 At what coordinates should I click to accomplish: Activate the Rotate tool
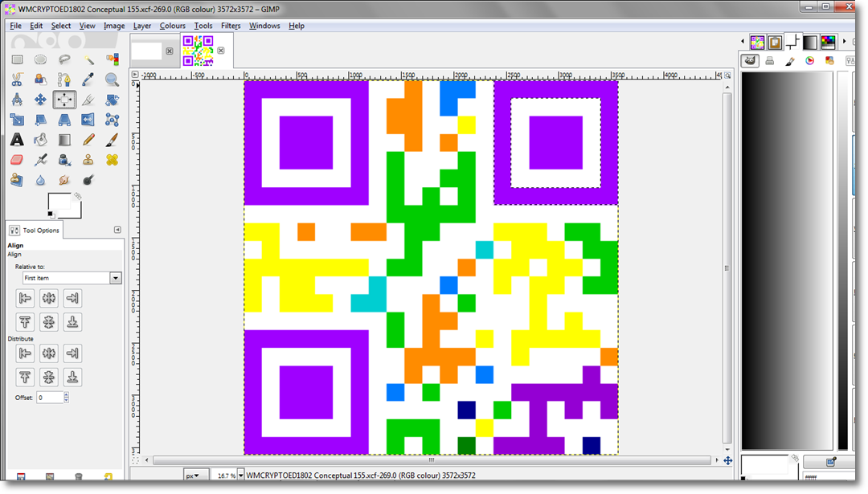[x=112, y=100]
